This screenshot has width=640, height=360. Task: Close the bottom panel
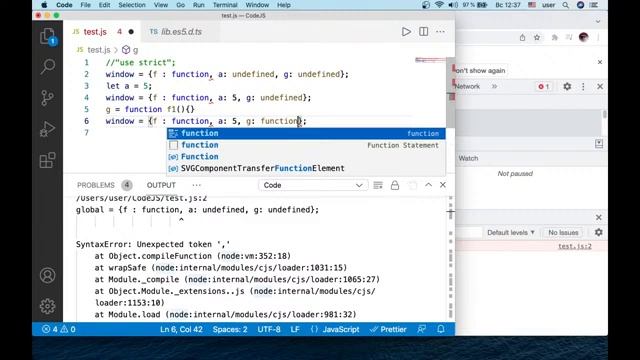443,185
